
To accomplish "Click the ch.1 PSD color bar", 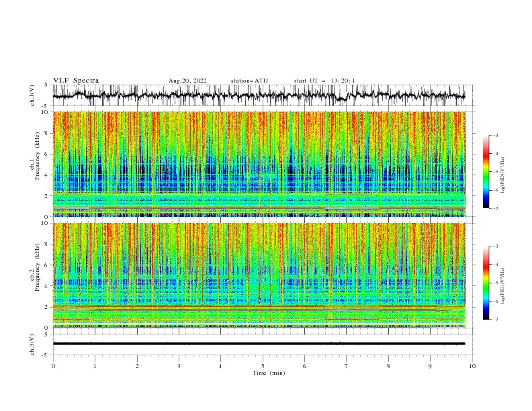I will [x=486, y=172].
